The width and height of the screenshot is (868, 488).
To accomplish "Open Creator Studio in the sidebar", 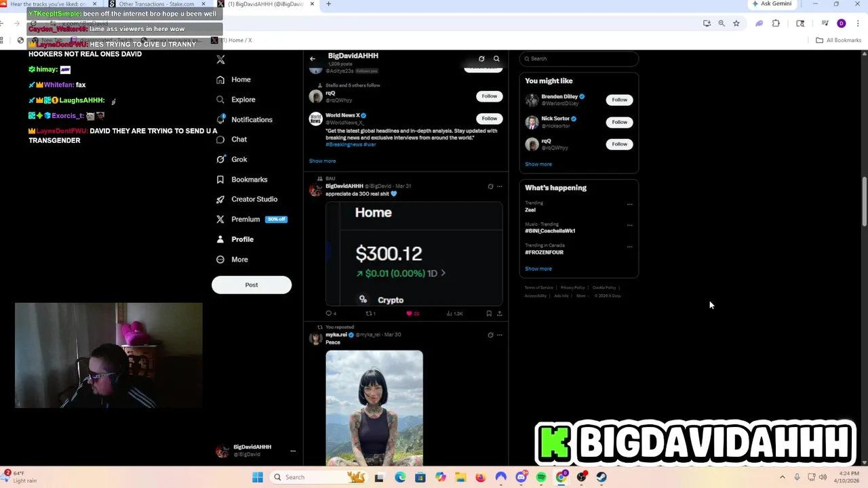I will click(x=247, y=199).
